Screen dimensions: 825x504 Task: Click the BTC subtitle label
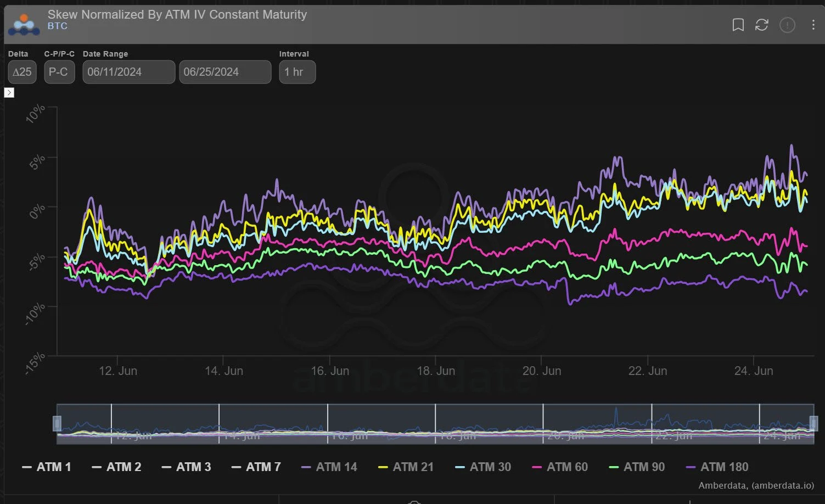pyautogui.click(x=58, y=26)
